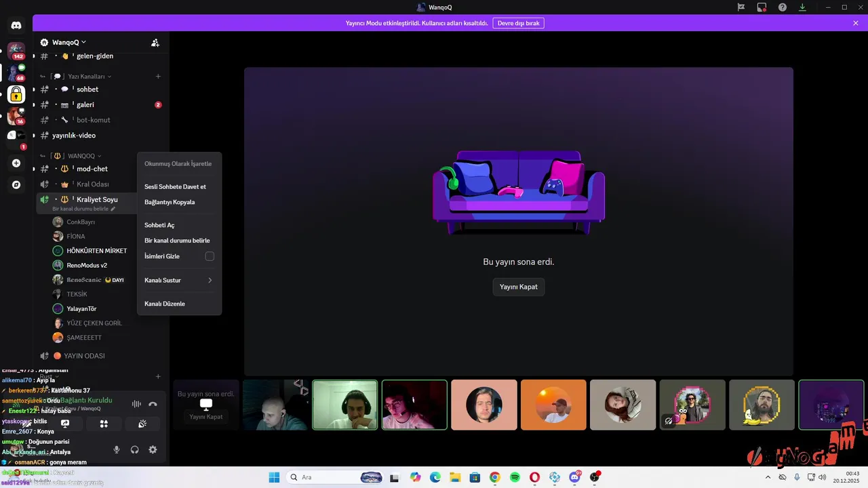Open Google Chrome from the taskbar
The height and width of the screenshot is (488, 868).
click(x=495, y=477)
